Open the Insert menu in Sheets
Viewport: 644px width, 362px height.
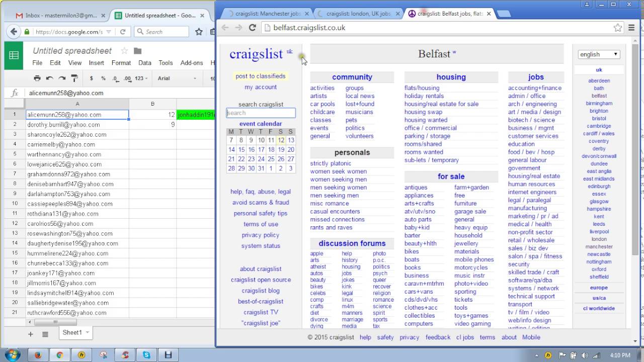tap(96, 63)
